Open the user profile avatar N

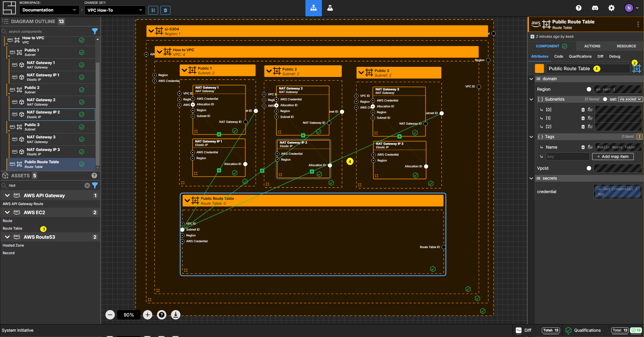click(629, 8)
